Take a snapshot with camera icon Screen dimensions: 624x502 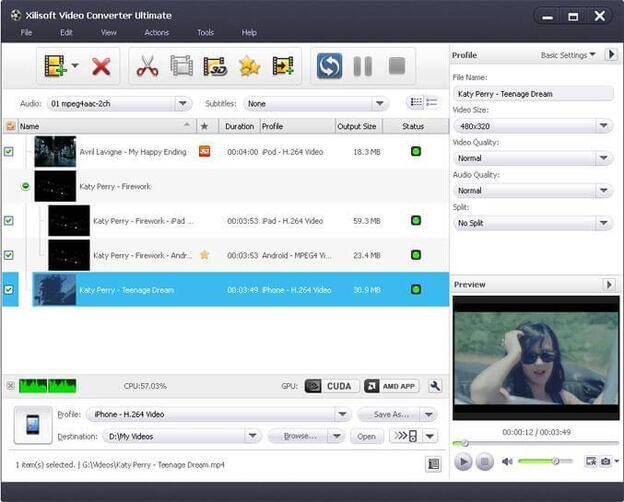606,461
